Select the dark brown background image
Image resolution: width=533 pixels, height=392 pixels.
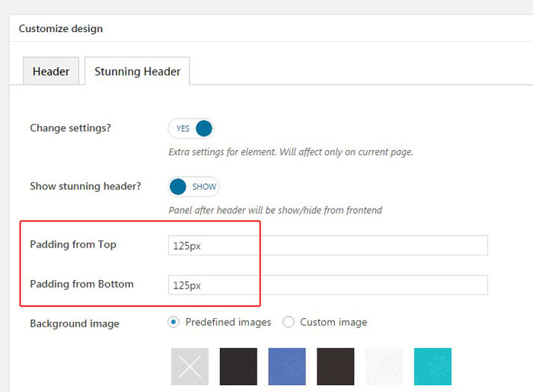(x=336, y=367)
